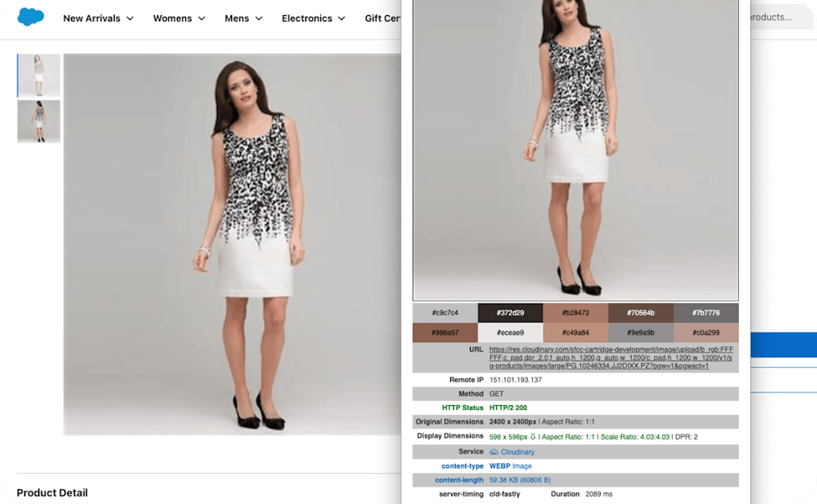Click the large dress preview in the panel
Viewport: 817px width, 504px height.
(x=575, y=150)
